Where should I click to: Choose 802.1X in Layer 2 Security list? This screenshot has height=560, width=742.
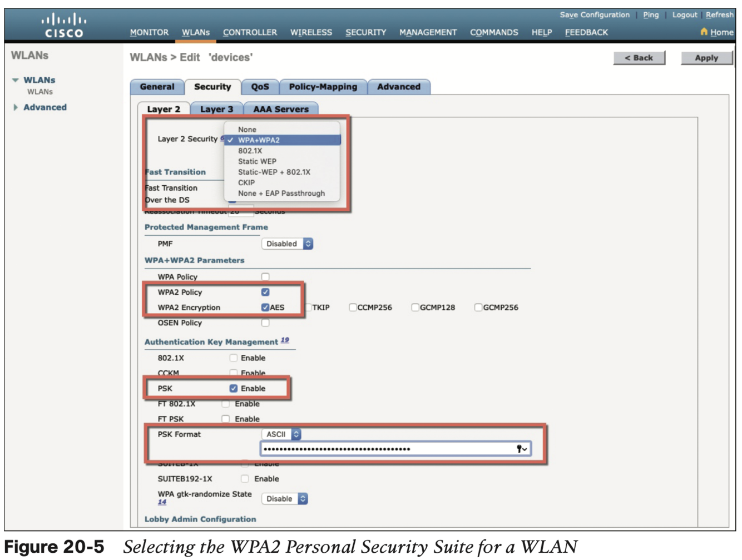[x=282, y=151]
